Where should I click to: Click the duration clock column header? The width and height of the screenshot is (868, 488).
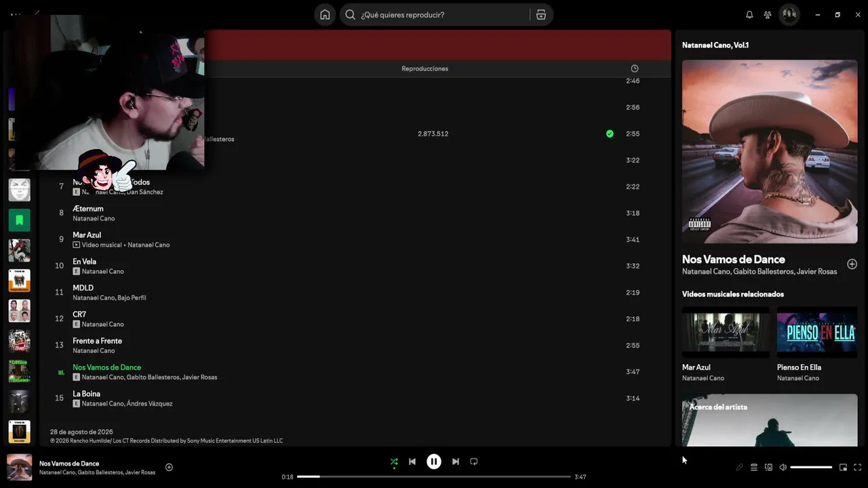[x=635, y=68]
